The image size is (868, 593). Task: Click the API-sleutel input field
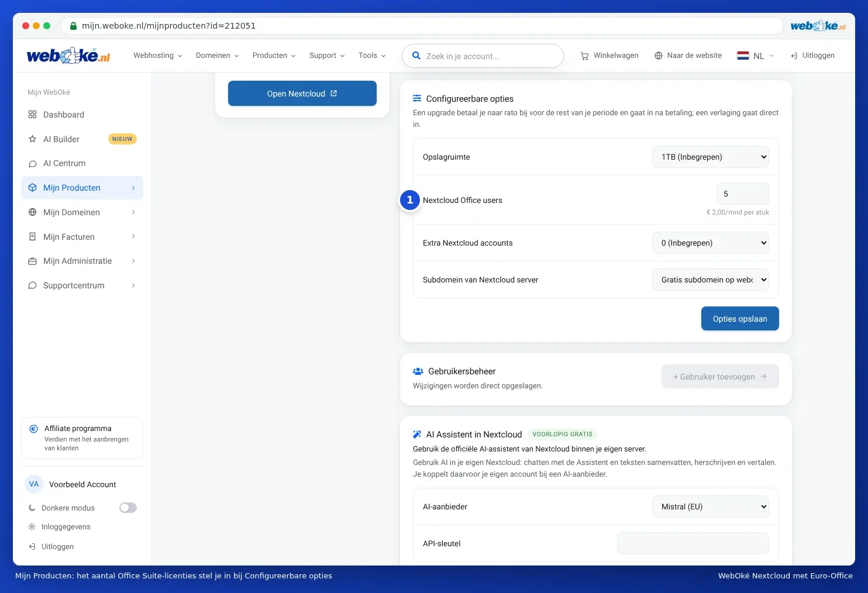[693, 543]
